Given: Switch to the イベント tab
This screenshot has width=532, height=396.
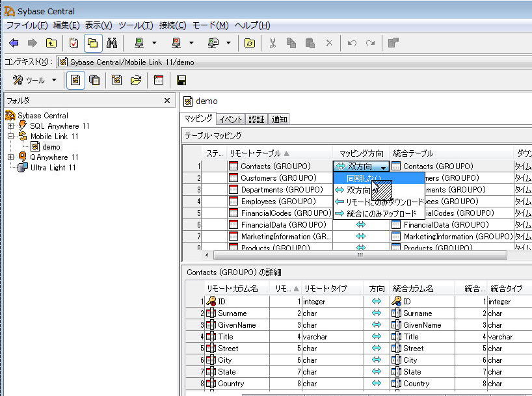Looking at the screenshot, I should (x=231, y=119).
